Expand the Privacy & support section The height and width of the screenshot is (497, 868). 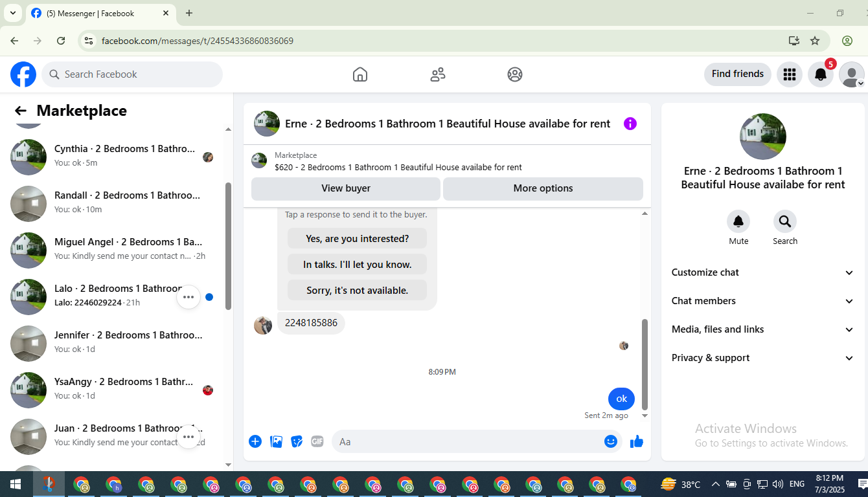763,358
